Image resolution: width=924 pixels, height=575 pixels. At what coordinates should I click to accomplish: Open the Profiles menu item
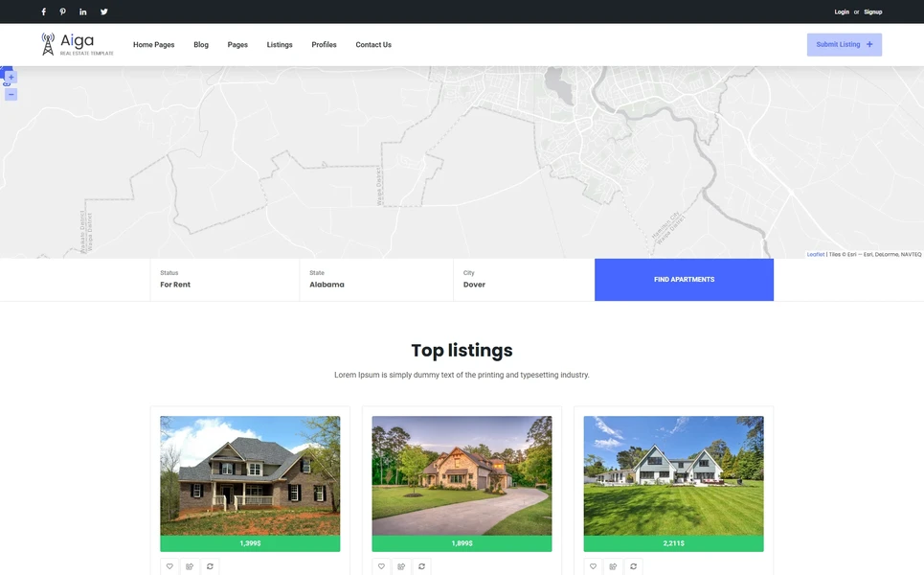click(x=324, y=44)
